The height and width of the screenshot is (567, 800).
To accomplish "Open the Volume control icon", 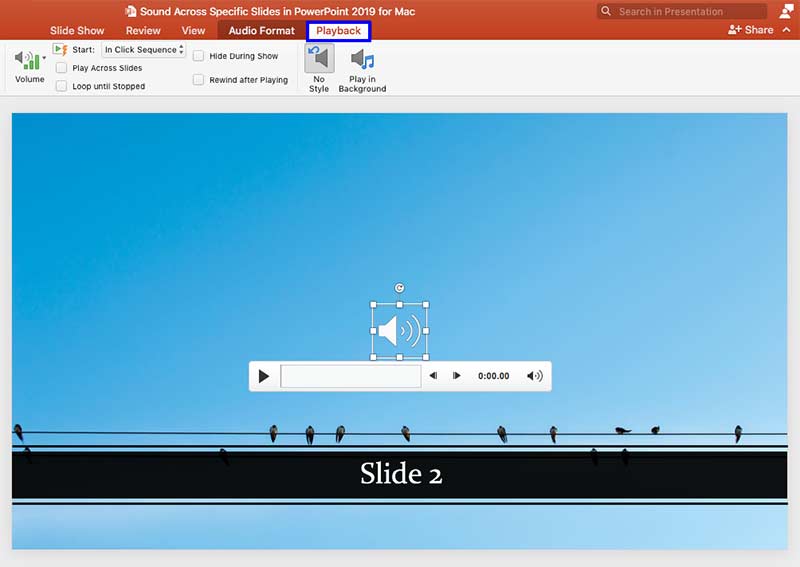I will [27, 60].
